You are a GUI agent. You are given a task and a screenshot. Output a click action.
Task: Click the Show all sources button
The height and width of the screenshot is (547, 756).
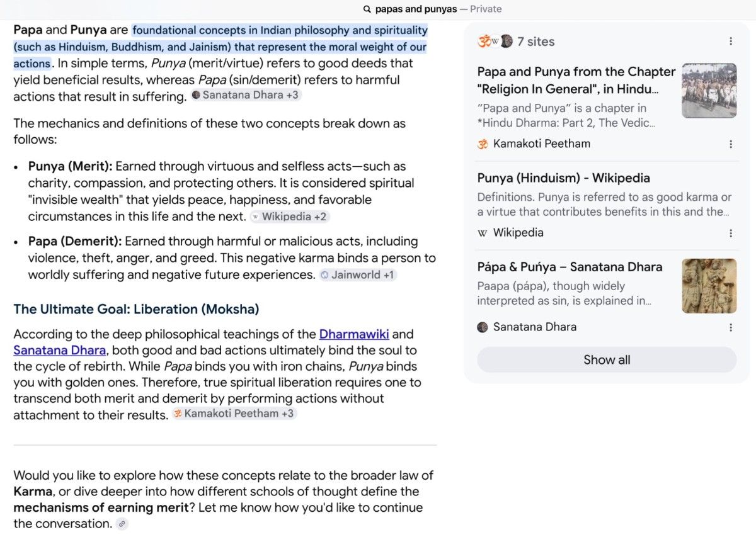(x=607, y=360)
